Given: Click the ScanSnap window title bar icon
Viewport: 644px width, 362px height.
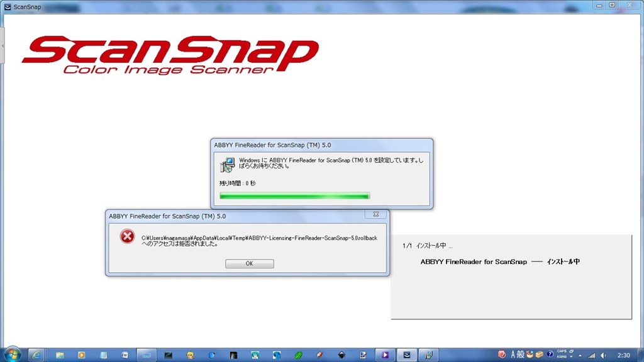Looking at the screenshot, I should point(8,7).
